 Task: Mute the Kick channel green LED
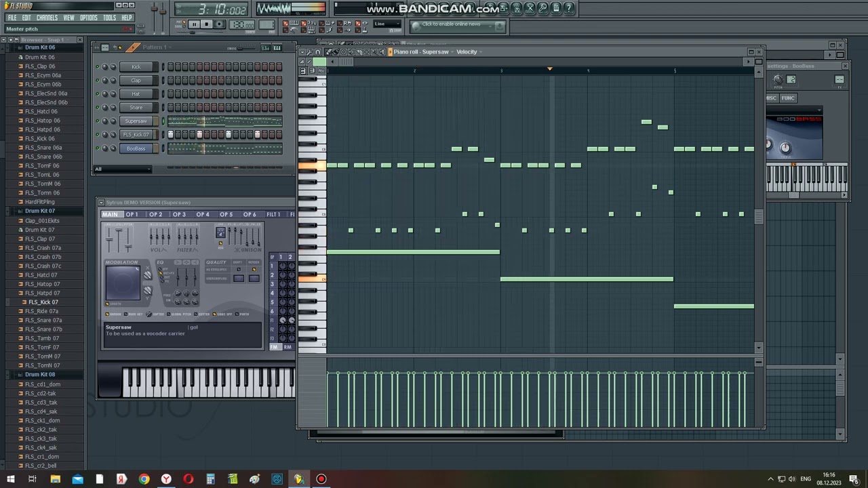click(x=98, y=66)
